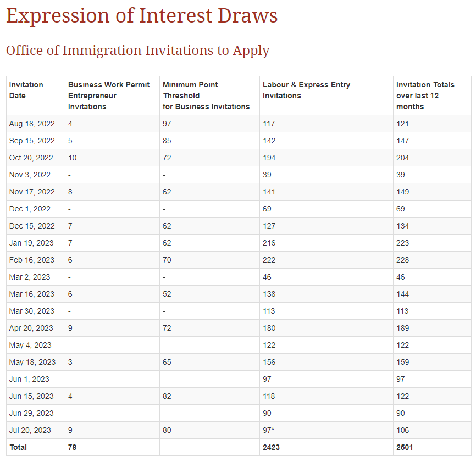Viewport: 476px width, 462px height.
Task: Select the Jan 19, 2023 date cell
Action: tap(31, 243)
